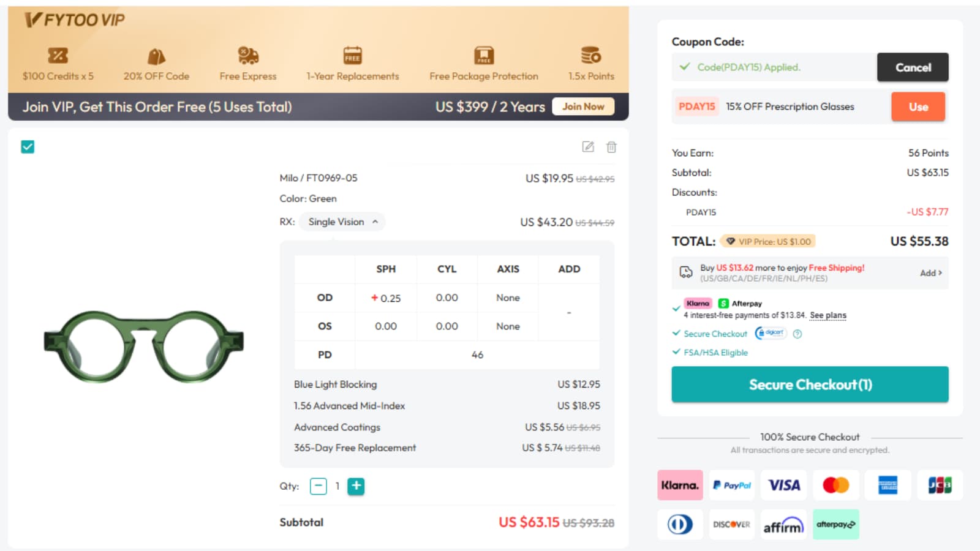The height and width of the screenshot is (551, 980).
Task: Edit the Milo glasses cart item
Action: click(x=588, y=146)
